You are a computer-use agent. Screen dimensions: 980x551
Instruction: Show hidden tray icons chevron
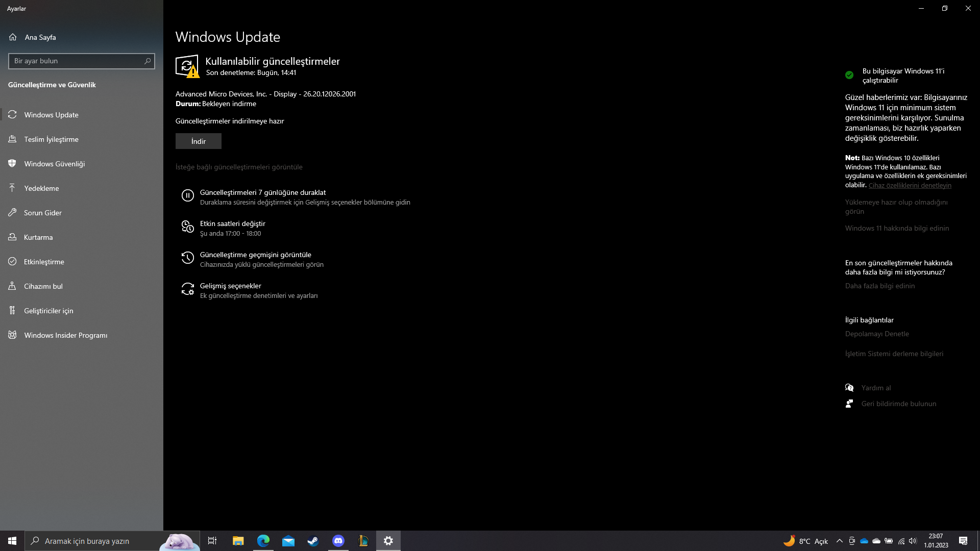[x=839, y=541]
